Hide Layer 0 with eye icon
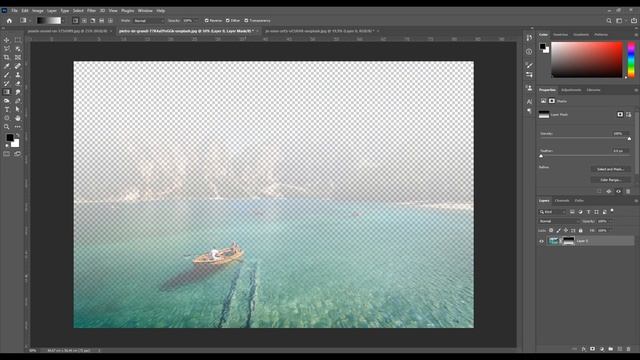 [x=542, y=241]
